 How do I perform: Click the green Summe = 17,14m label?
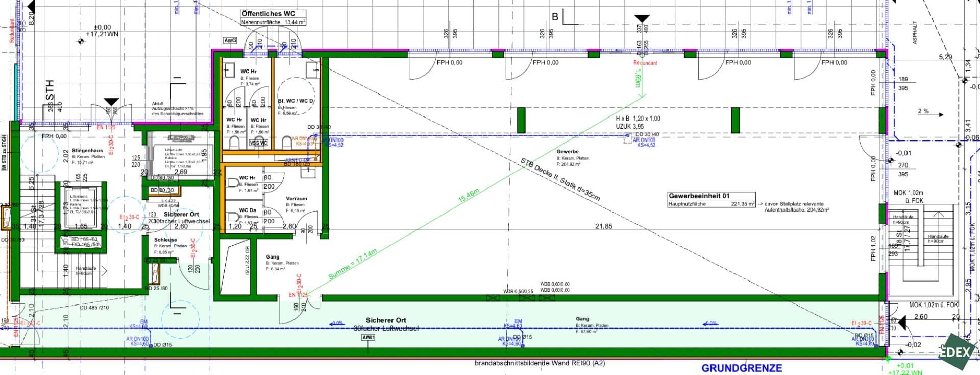click(x=352, y=264)
